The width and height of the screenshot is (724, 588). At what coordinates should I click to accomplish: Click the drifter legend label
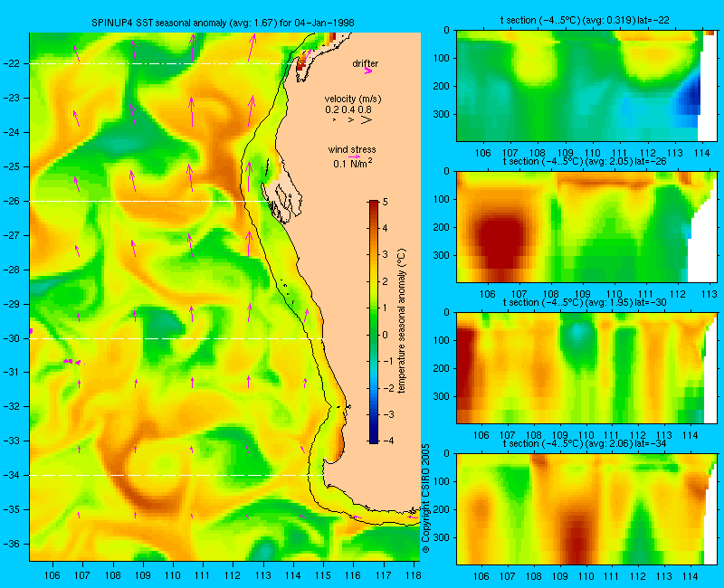366,63
